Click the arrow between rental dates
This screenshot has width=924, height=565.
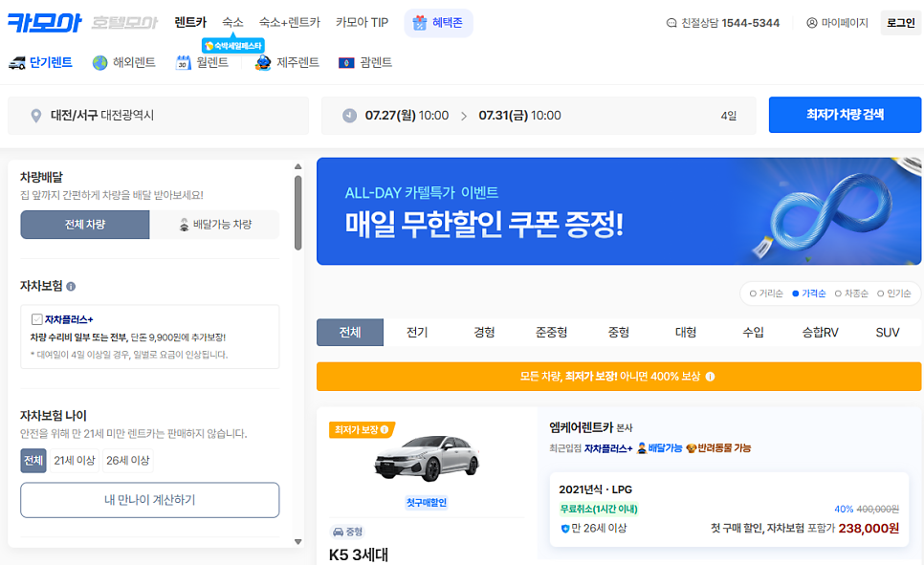464,116
